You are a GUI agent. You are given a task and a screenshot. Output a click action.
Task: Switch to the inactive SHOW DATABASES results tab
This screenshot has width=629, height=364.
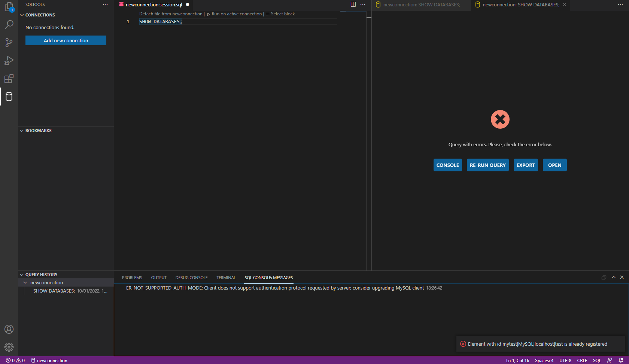point(421,4)
